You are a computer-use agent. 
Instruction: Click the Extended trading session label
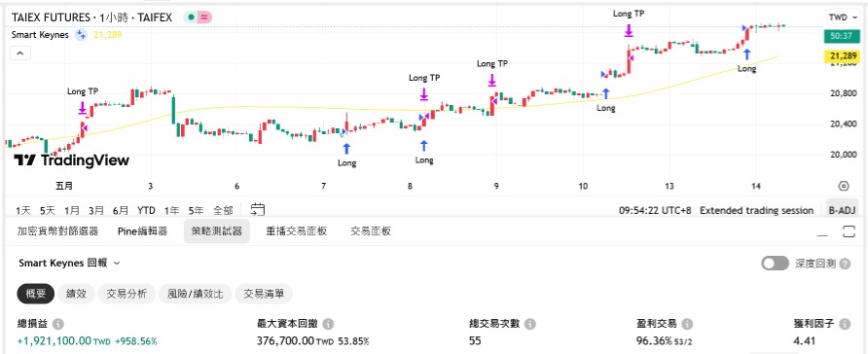tap(756, 210)
